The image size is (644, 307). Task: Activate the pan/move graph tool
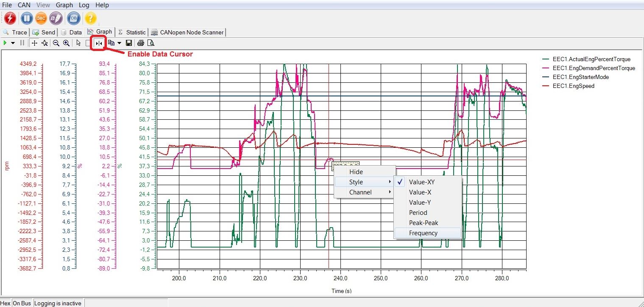34,42
